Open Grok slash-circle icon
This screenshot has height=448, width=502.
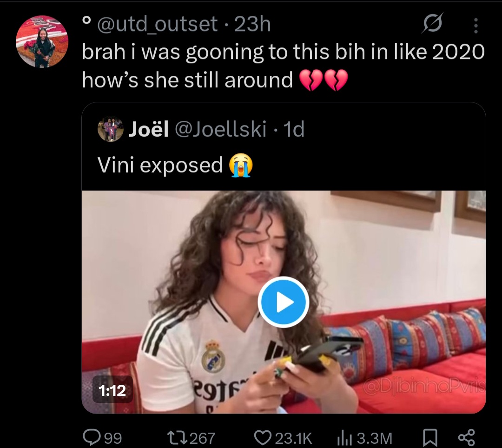coord(433,23)
